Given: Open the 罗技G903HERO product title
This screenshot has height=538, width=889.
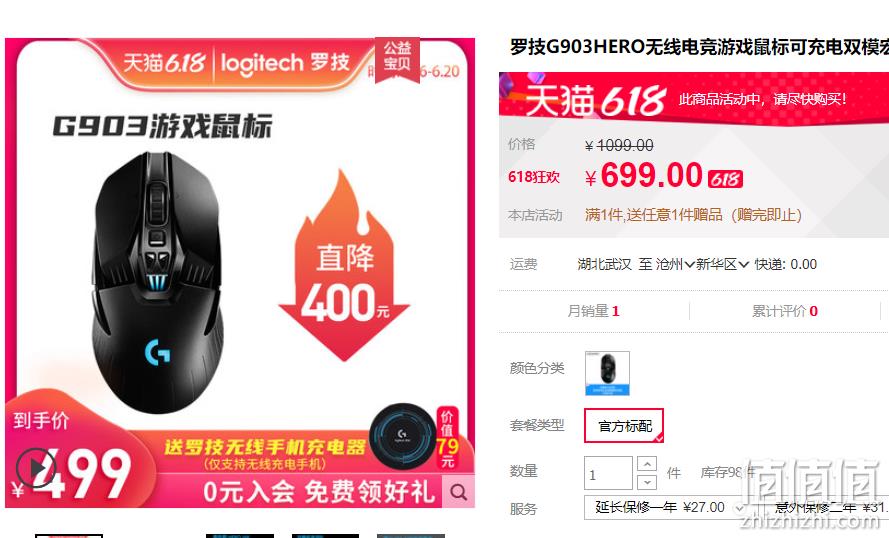Looking at the screenshot, I should (x=699, y=47).
